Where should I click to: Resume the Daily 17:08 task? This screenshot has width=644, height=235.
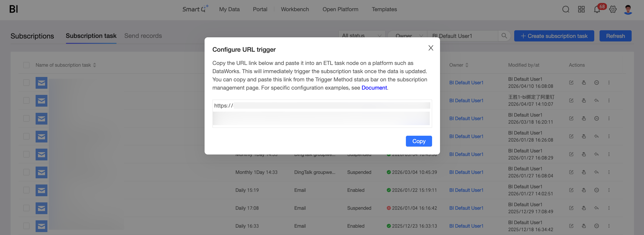[597, 208]
